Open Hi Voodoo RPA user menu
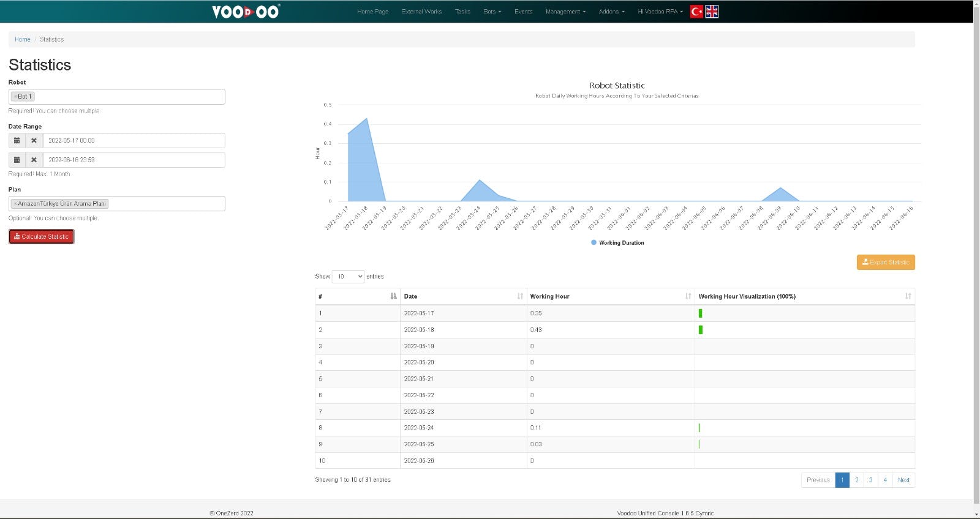This screenshot has height=519, width=980. (x=660, y=12)
